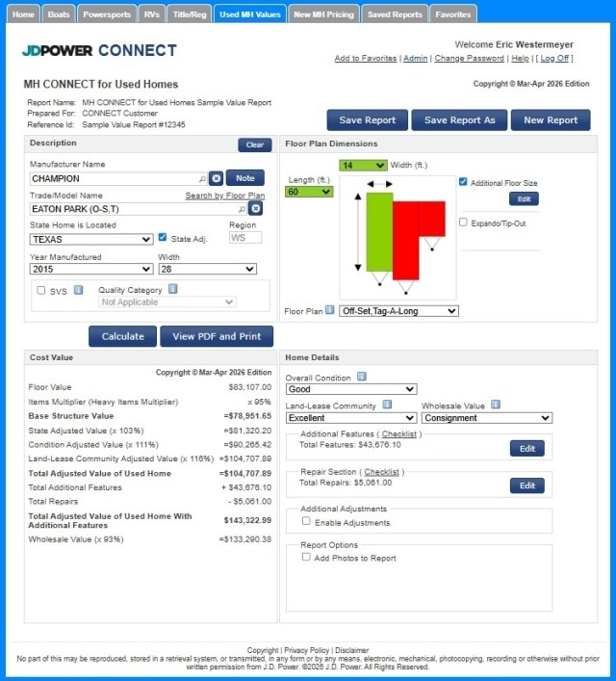The width and height of the screenshot is (616, 681).
Task: Check Add Photos to Report
Action: pyautogui.click(x=306, y=557)
